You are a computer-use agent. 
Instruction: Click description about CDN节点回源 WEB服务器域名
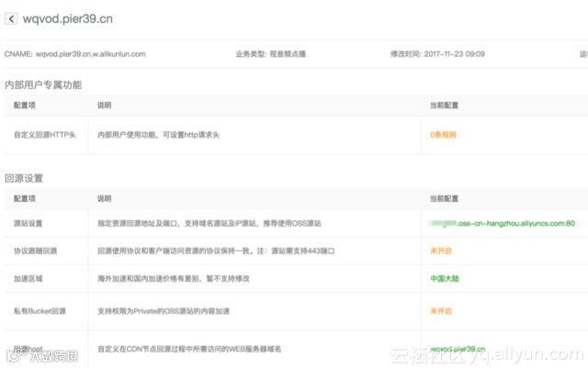click(189, 349)
